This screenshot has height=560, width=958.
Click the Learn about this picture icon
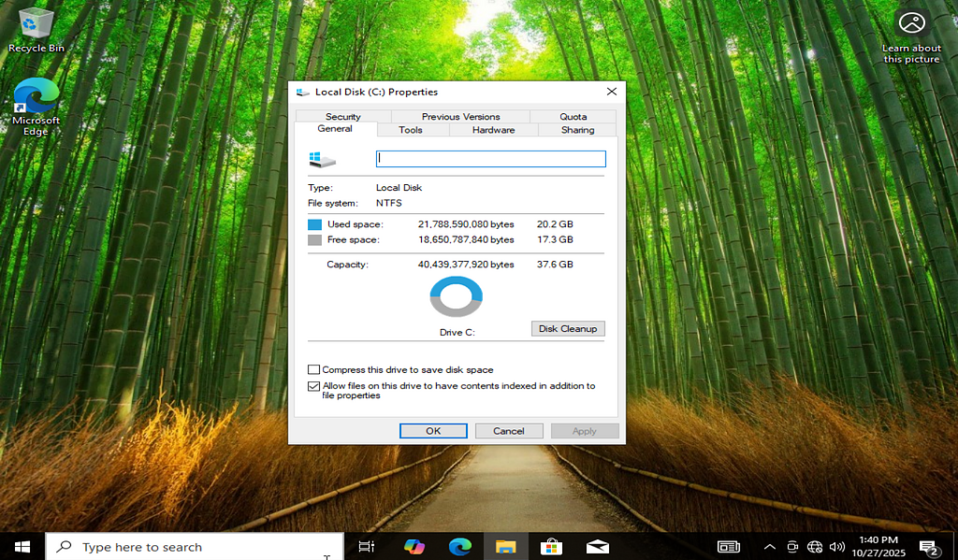coord(910,23)
